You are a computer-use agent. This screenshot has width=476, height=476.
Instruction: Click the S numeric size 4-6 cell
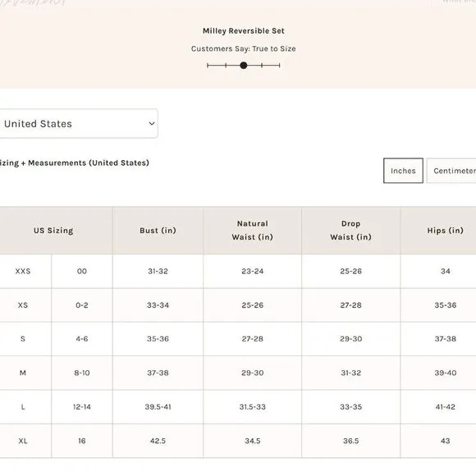pyautogui.click(x=82, y=339)
